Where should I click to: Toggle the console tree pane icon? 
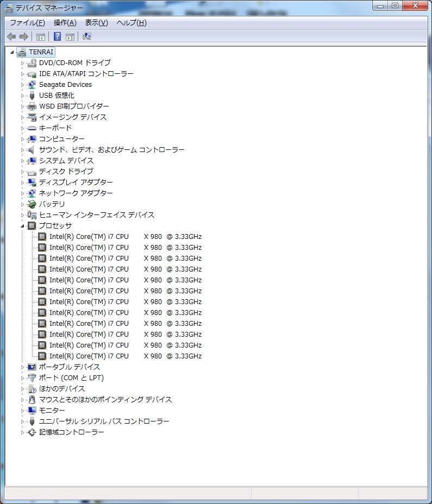coord(41,36)
